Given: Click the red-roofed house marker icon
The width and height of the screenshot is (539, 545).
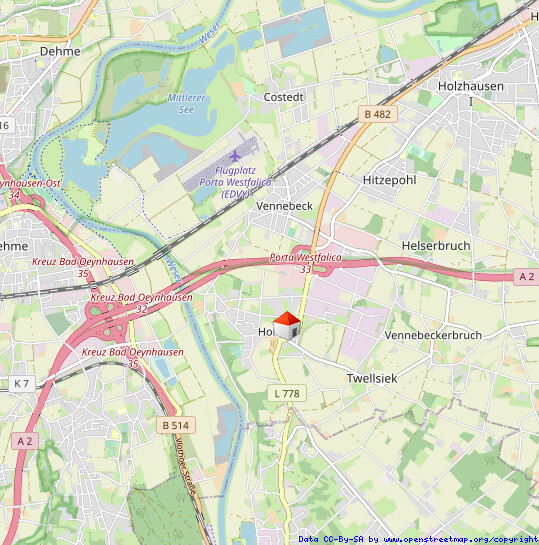Looking at the screenshot, I should click(x=287, y=325).
